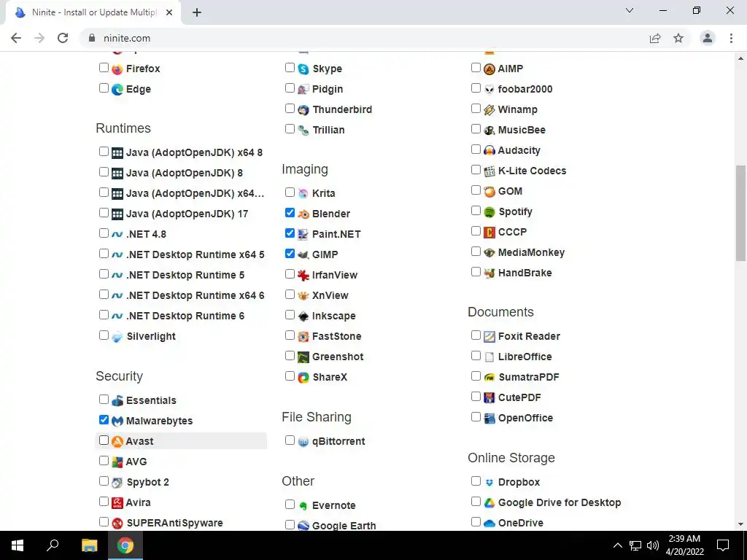Bookmark this page with the star
747x560 pixels.
[678, 38]
